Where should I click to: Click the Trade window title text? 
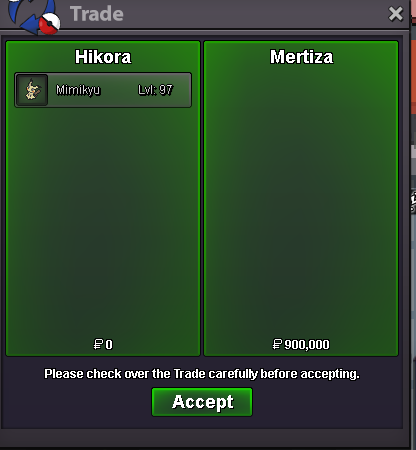pyautogui.click(x=97, y=14)
